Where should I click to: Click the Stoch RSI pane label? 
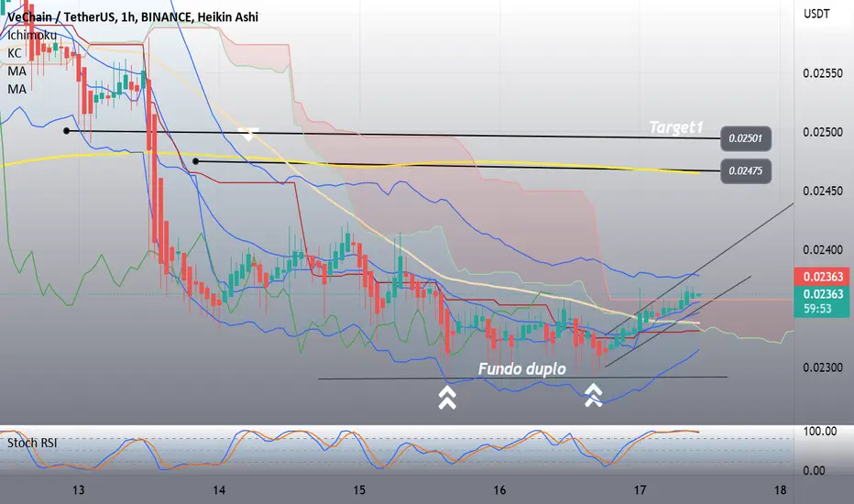(32, 443)
